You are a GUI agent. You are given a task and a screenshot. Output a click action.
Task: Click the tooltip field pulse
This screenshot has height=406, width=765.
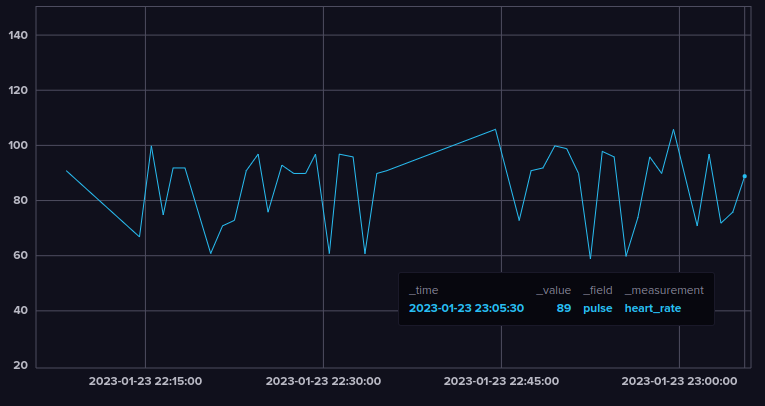click(598, 308)
